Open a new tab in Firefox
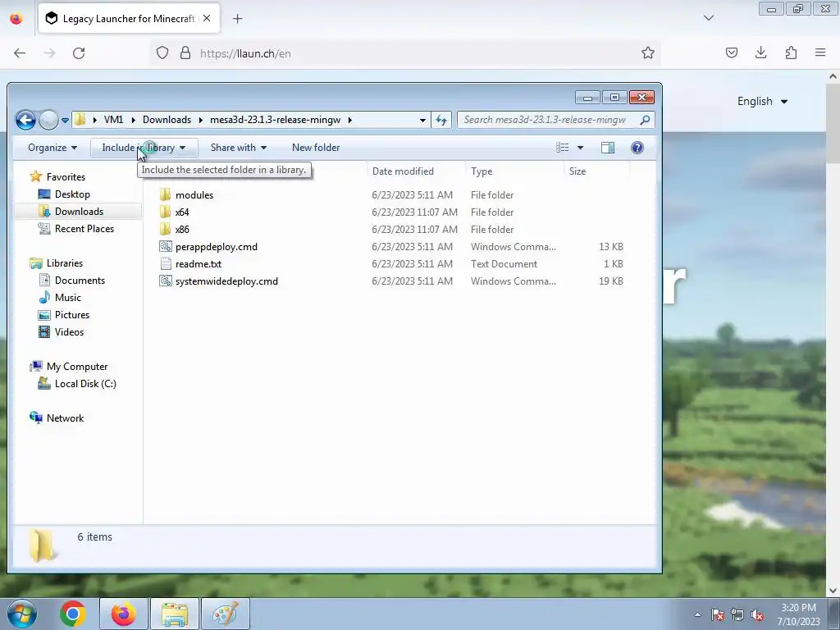The height and width of the screenshot is (630, 840). coord(237,19)
